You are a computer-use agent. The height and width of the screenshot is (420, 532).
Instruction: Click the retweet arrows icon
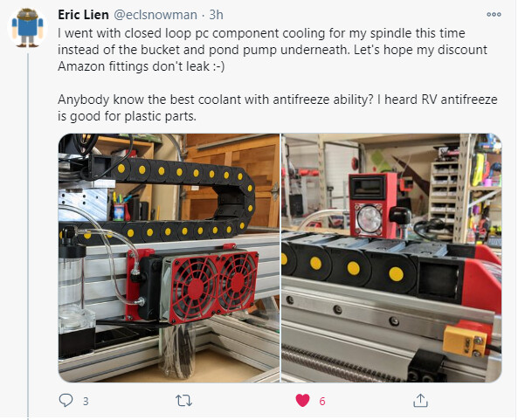click(x=184, y=401)
